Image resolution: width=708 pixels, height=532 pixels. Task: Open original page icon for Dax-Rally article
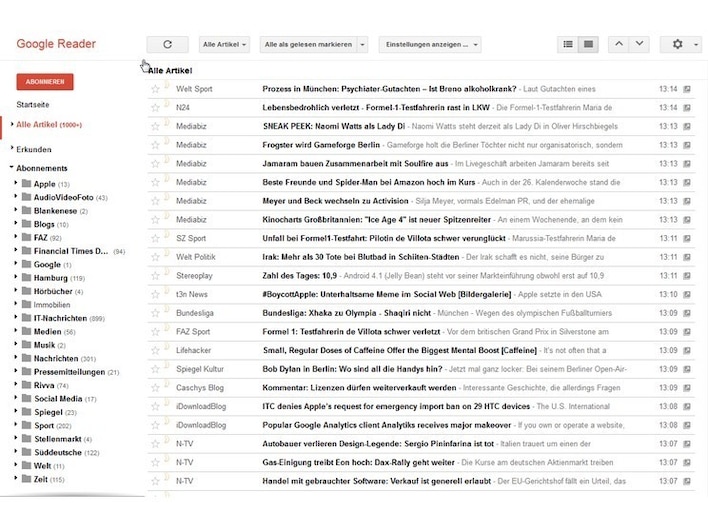687,462
